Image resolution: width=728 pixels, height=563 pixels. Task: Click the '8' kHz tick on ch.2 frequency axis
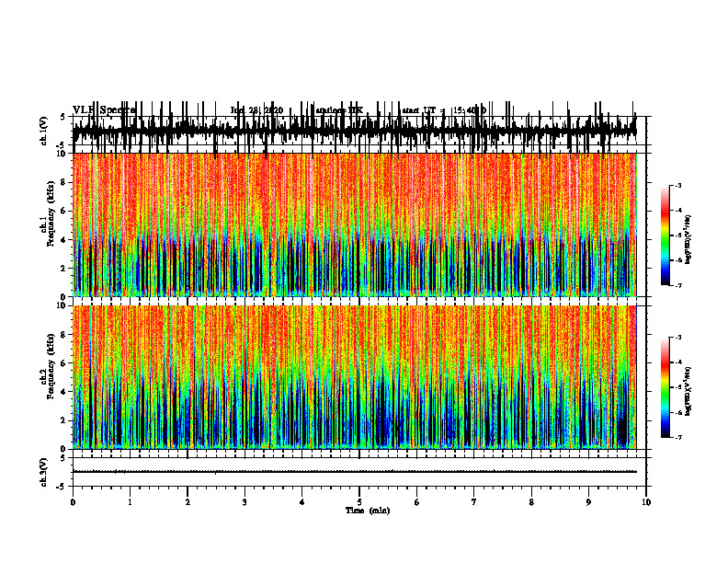coord(63,335)
